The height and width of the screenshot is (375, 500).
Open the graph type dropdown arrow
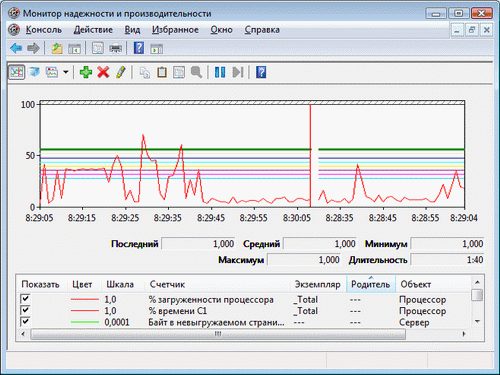coord(66,72)
